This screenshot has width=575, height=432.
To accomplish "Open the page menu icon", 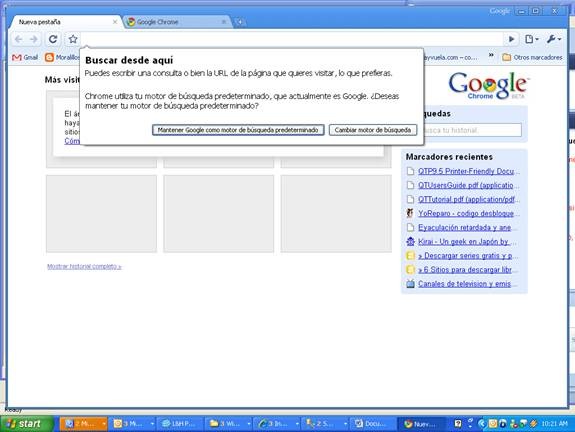I will tap(531, 39).
